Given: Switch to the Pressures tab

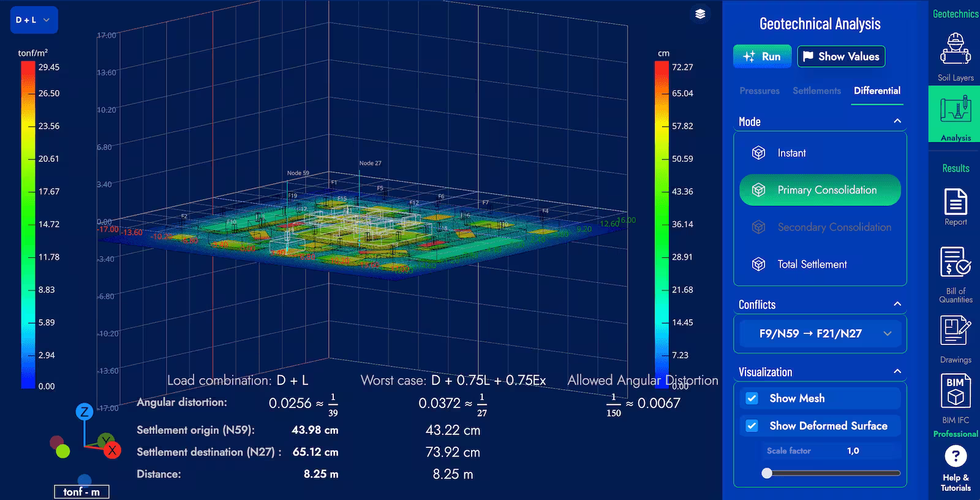Looking at the screenshot, I should pos(759,91).
